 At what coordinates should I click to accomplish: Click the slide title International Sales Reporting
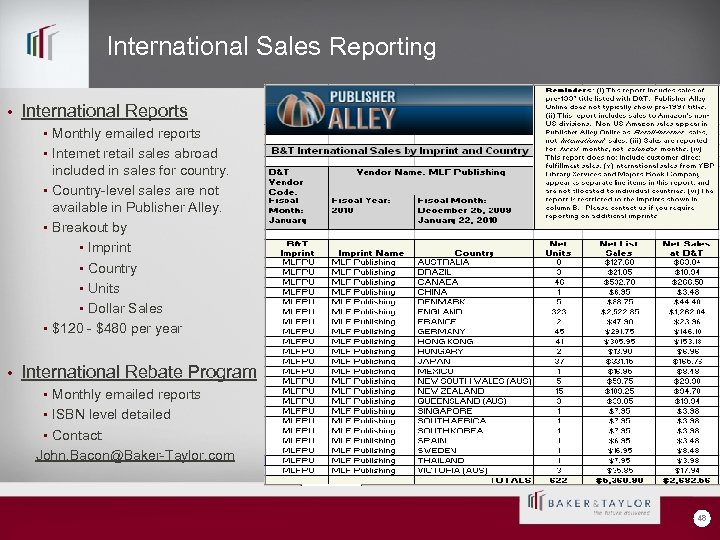(x=271, y=47)
